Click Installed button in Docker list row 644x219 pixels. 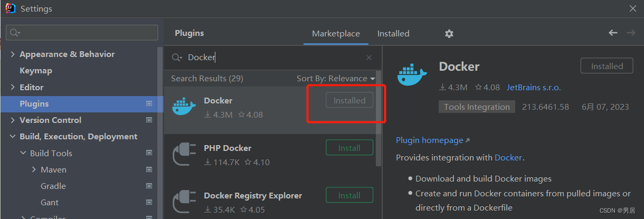tap(349, 100)
